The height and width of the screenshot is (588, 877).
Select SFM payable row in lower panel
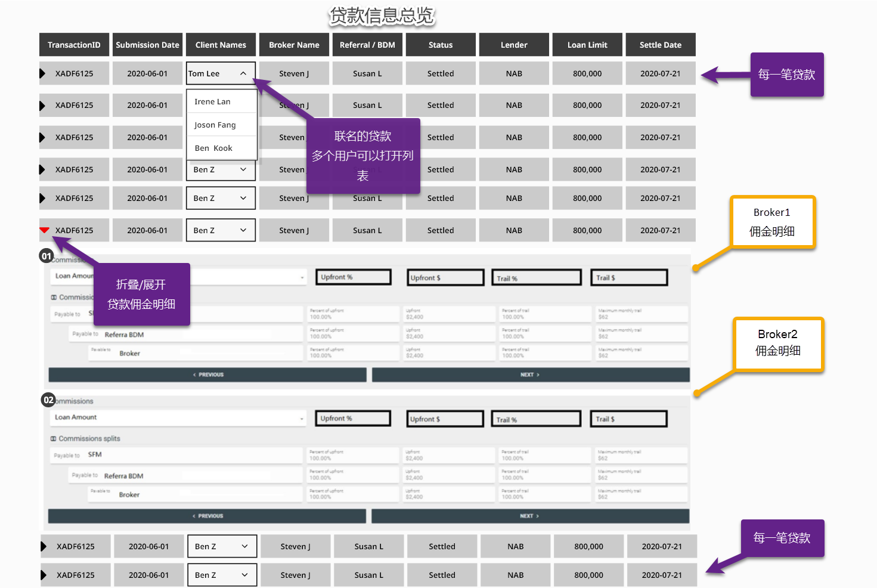(177, 456)
